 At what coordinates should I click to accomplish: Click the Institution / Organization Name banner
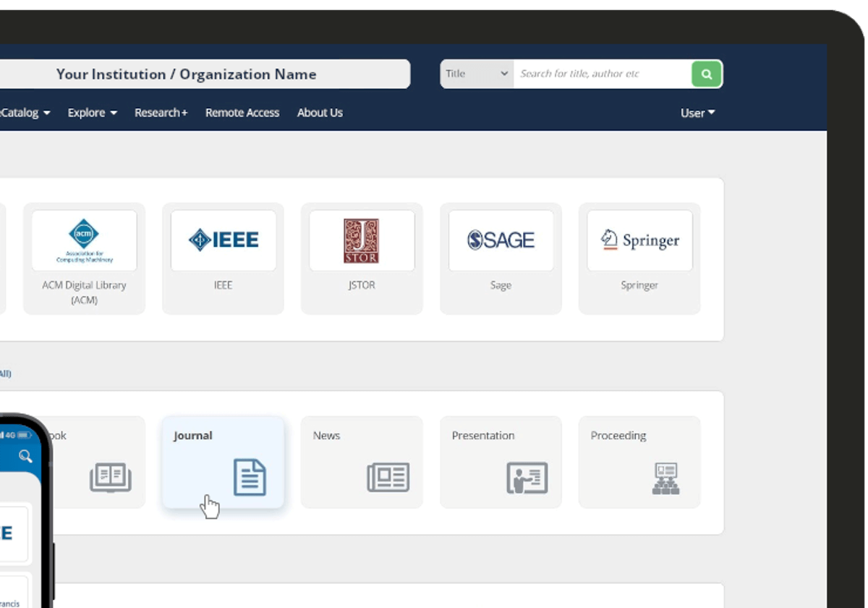pyautogui.click(x=187, y=74)
